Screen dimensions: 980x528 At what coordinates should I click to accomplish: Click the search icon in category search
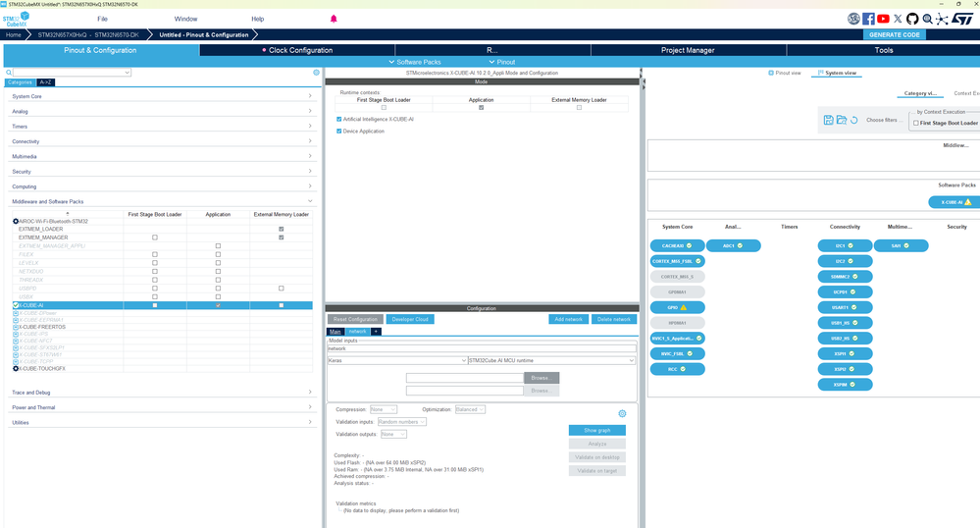pos(9,73)
